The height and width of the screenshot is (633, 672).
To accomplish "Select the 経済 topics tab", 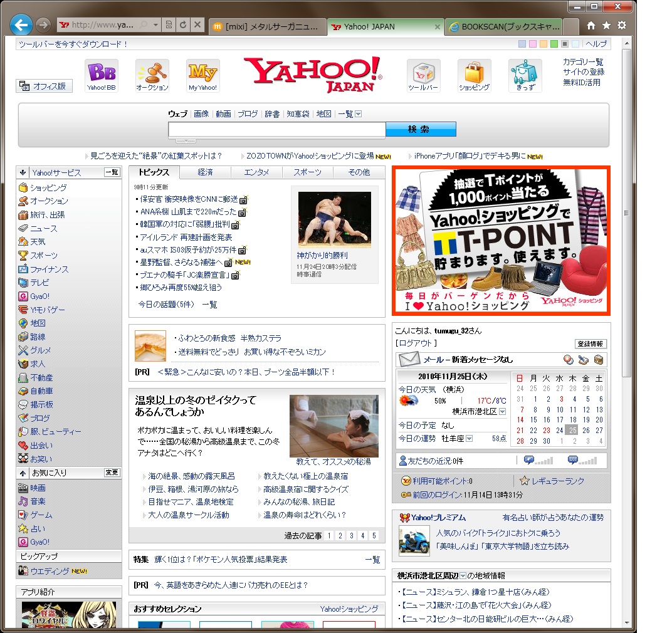I will [205, 172].
